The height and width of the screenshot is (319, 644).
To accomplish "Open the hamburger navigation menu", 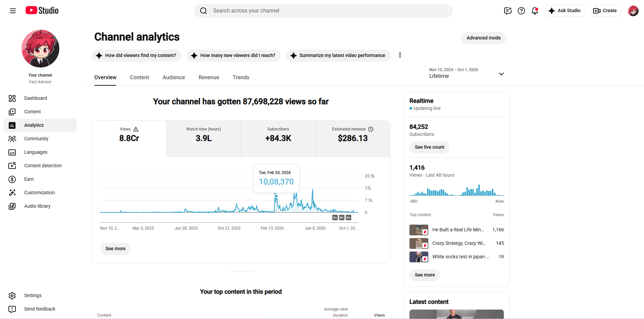I will tap(13, 11).
